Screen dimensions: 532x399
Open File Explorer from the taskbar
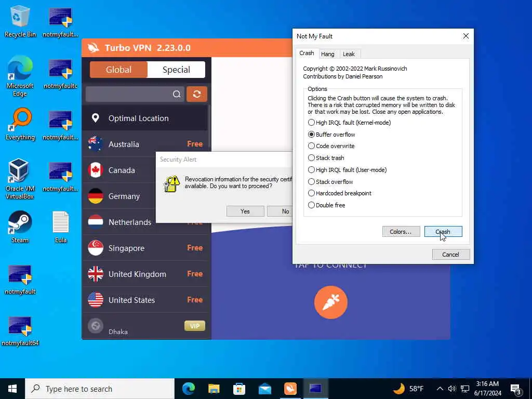pos(214,389)
